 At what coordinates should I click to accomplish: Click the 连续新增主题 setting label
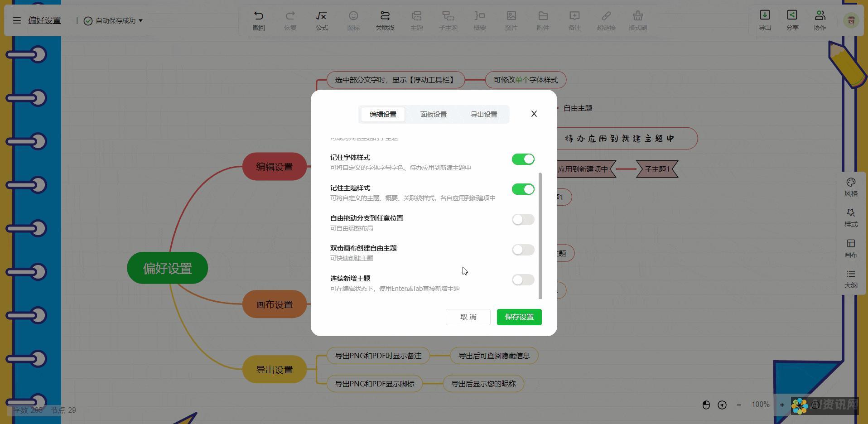pyautogui.click(x=350, y=279)
